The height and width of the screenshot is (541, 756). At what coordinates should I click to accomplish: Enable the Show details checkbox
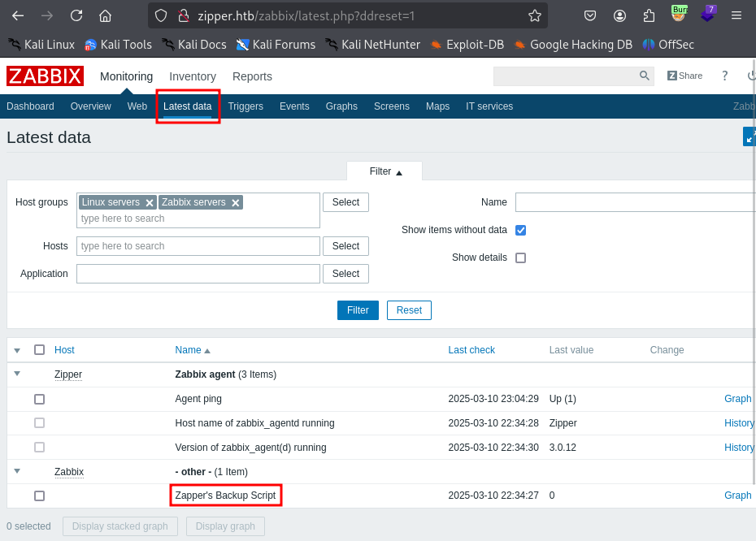point(521,258)
